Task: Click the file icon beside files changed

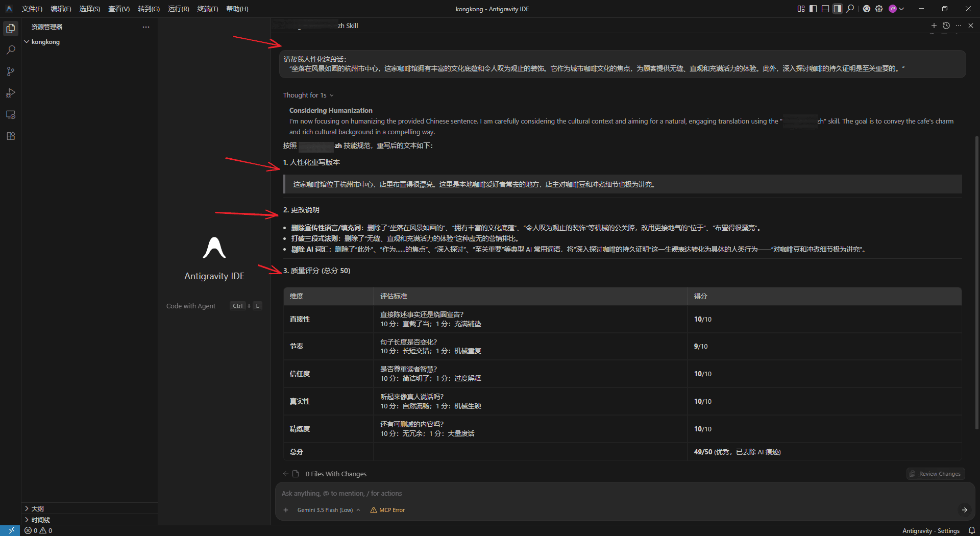Action: pos(296,474)
